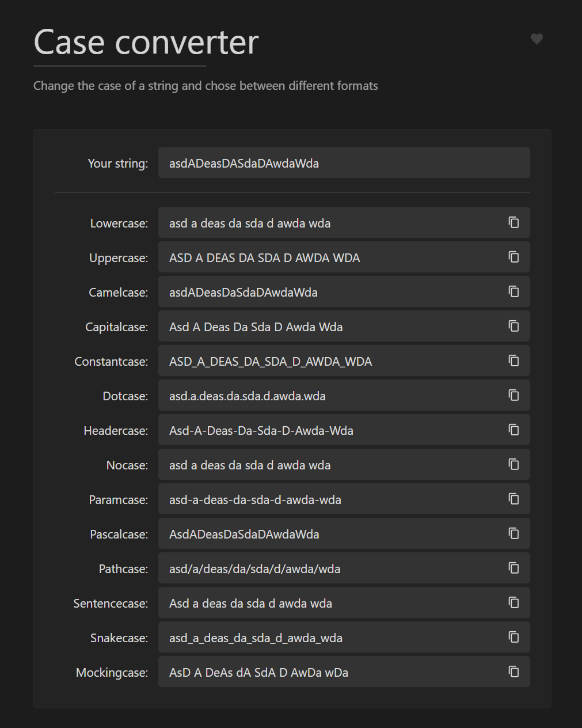Copy the Uppercase output to clipboard
Image resolution: width=582 pixels, height=728 pixels.
[513, 257]
